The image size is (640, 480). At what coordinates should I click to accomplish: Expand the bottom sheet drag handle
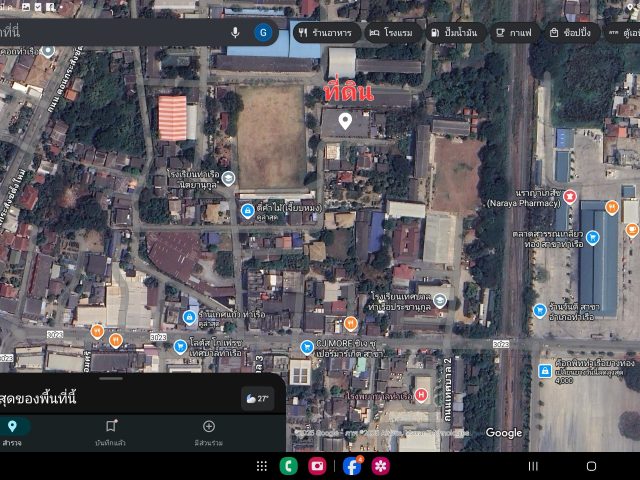[x=111, y=379]
